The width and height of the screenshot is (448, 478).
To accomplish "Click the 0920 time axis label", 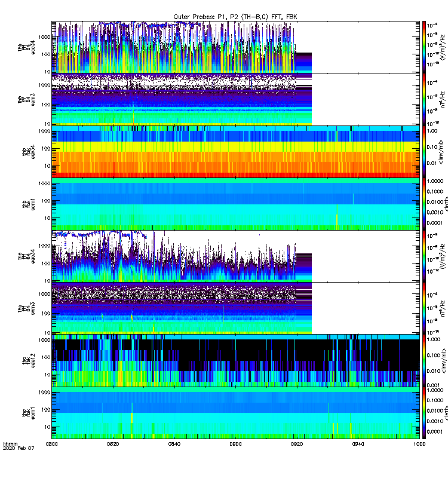I will pyautogui.click(x=297, y=444).
